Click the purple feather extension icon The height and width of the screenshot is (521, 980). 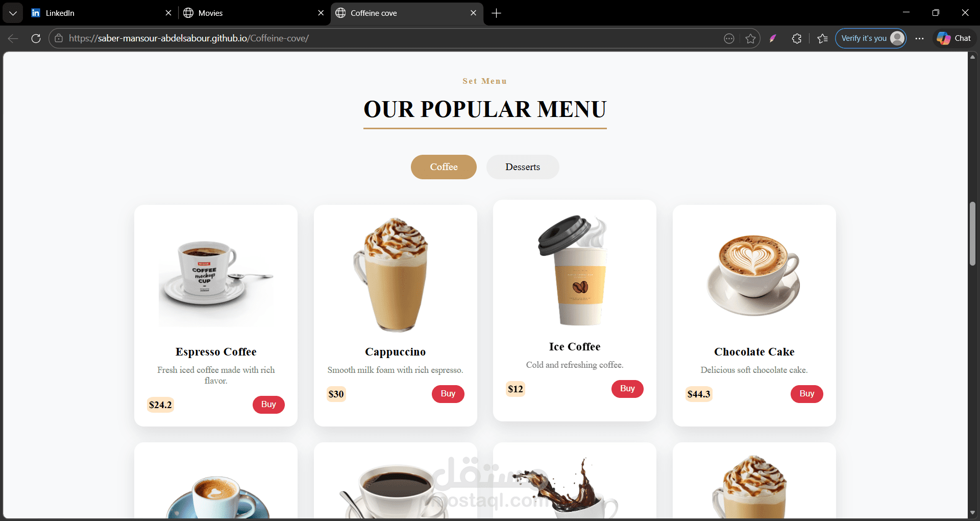coord(773,38)
